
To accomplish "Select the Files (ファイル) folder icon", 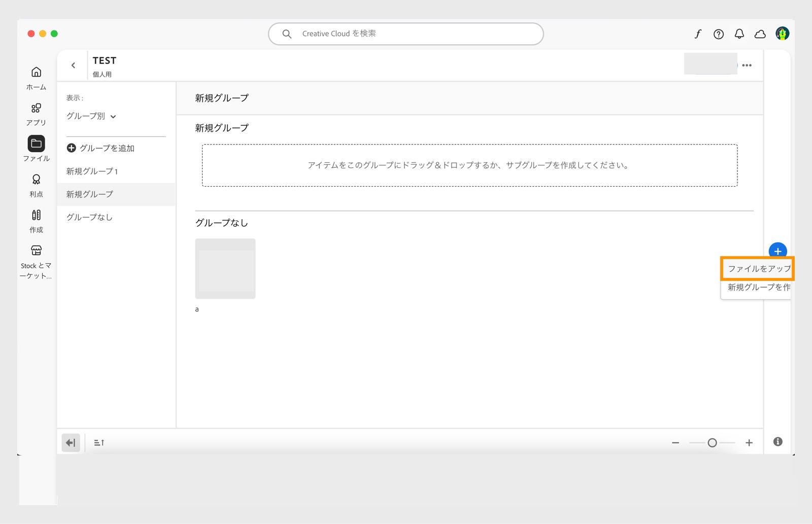I will 36,144.
